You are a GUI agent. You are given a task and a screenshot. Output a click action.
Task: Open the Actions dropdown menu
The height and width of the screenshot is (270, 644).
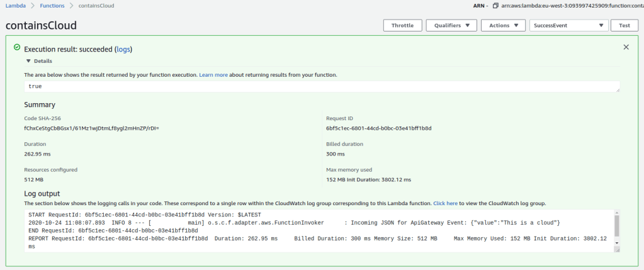click(503, 25)
